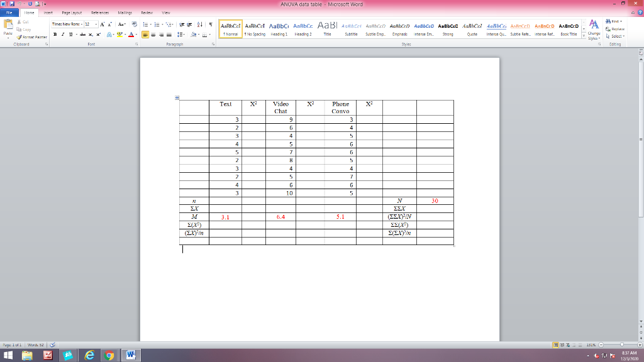Click the Format Painter button

[31, 37]
